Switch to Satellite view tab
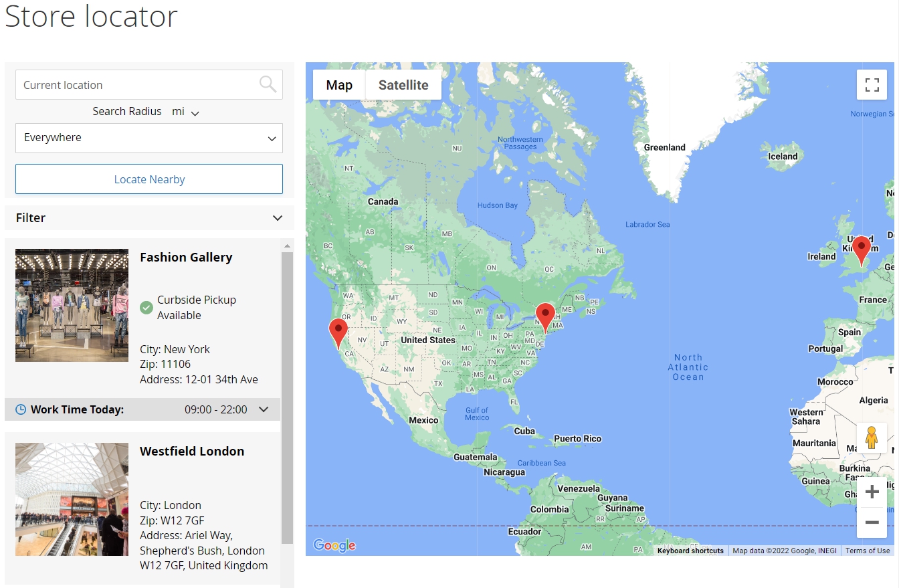 (x=403, y=85)
